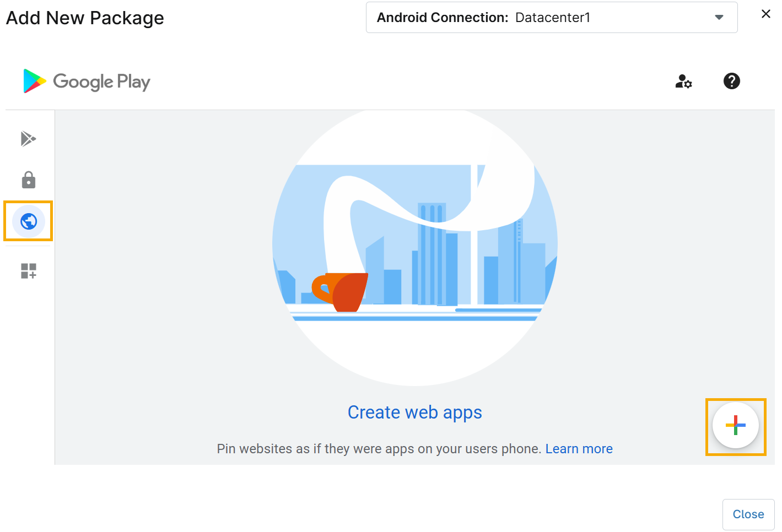
Task: Follow the Learn more link
Action: (579, 449)
